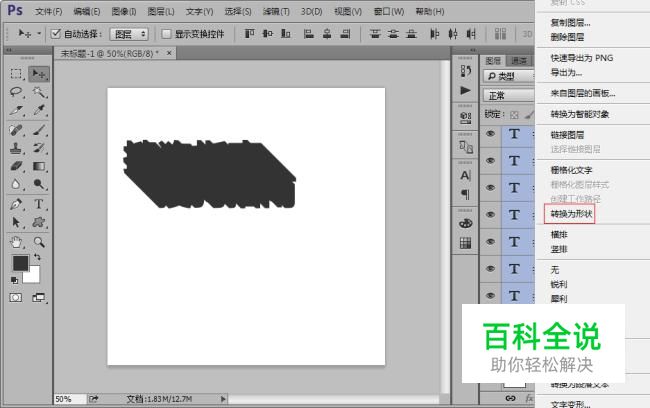Open the 图层 auto-select dropdown
The width and height of the screenshot is (650, 408).
pyautogui.click(x=129, y=34)
